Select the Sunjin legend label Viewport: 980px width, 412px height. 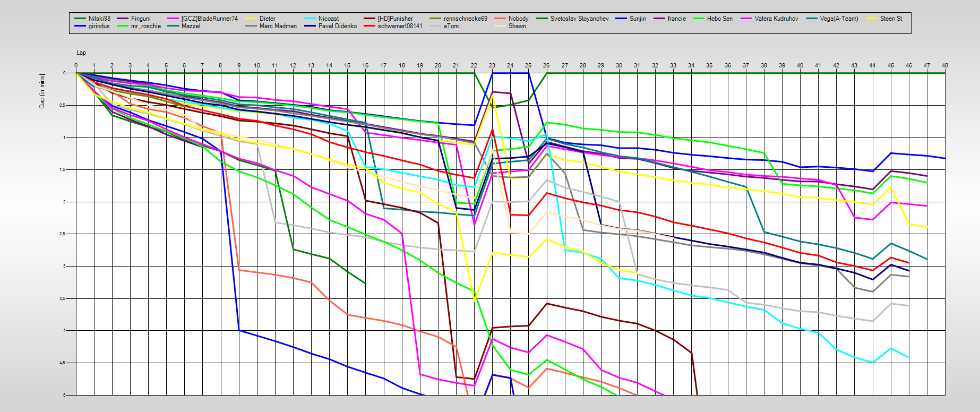click(638, 19)
